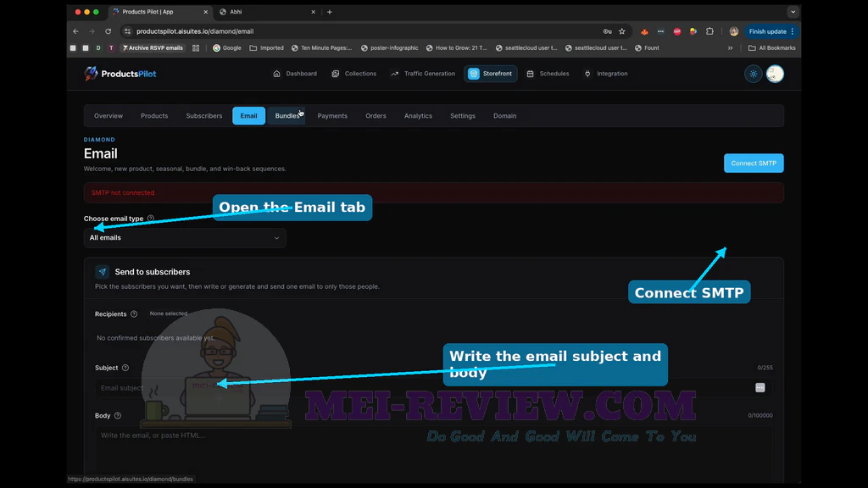This screenshot has width=868, height=488.
Task: Open the How to Grow bookmark
Action: coord(456,48)
